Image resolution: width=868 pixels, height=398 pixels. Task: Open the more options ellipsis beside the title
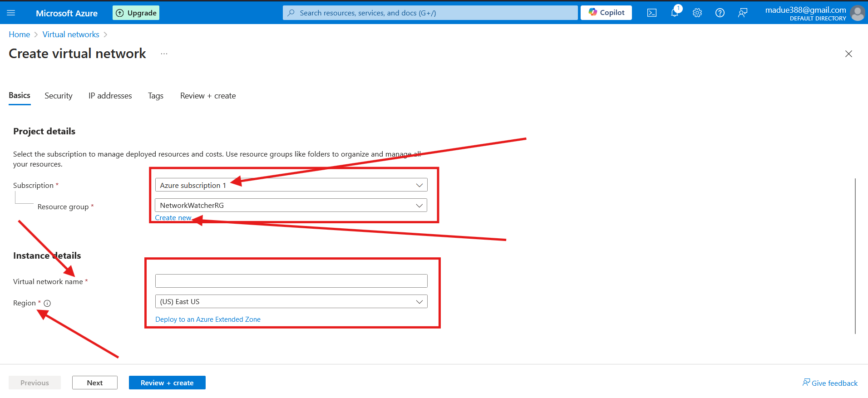(x=164, y=54)
